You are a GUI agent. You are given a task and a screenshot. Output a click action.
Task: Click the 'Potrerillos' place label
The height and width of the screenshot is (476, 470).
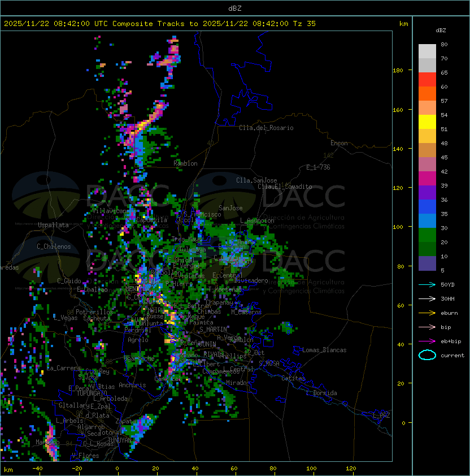pos(94,312)
